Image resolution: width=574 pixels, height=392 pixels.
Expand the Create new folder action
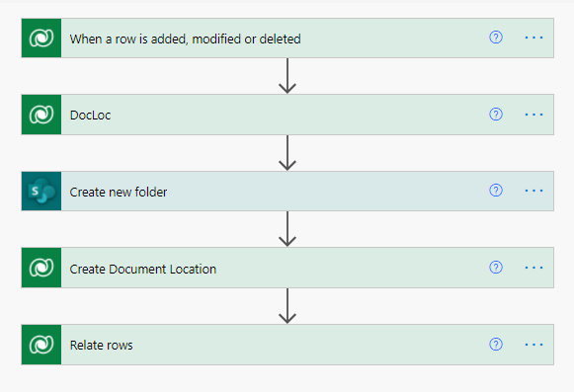click(287, 191)
